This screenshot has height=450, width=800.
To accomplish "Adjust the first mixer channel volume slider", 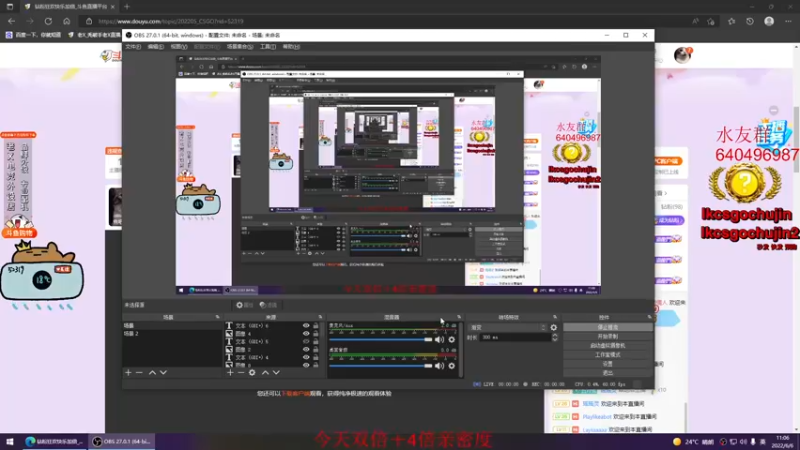I will 380,339.
